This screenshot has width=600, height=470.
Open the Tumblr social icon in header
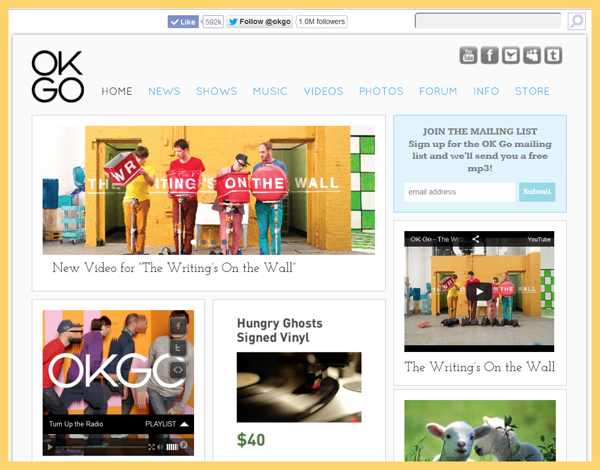[x=553, y=55]
